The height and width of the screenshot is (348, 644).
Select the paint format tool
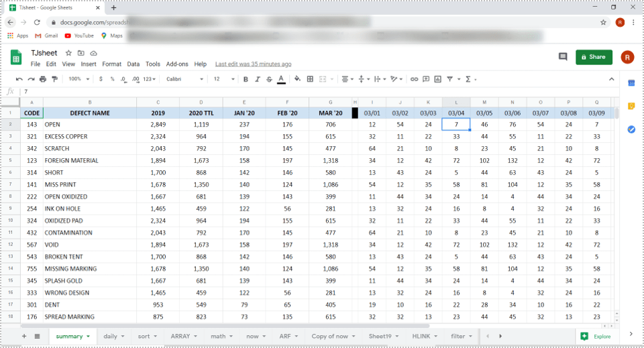click(55, 79)
